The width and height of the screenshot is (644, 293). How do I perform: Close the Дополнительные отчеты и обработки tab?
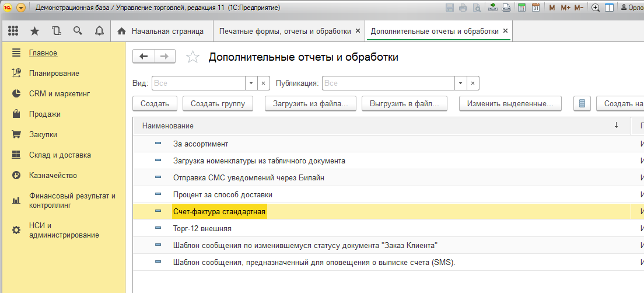pos(506,31)
